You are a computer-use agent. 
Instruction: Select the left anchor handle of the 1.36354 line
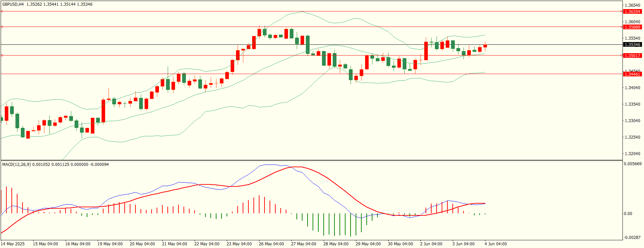(x=2, y=11)
